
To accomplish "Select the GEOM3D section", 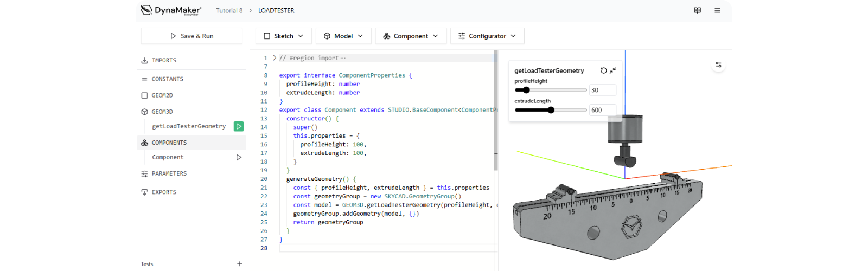I will tap(162, 112).
